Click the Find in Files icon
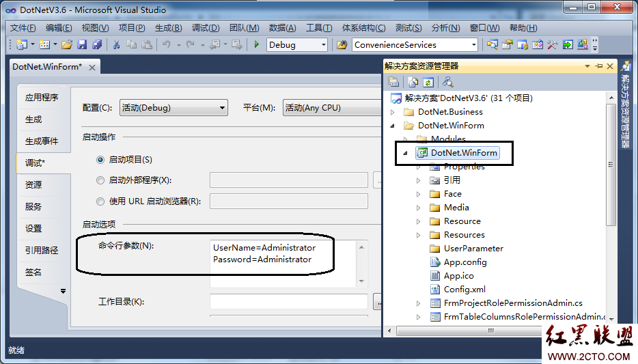 (x=342, y=45)
